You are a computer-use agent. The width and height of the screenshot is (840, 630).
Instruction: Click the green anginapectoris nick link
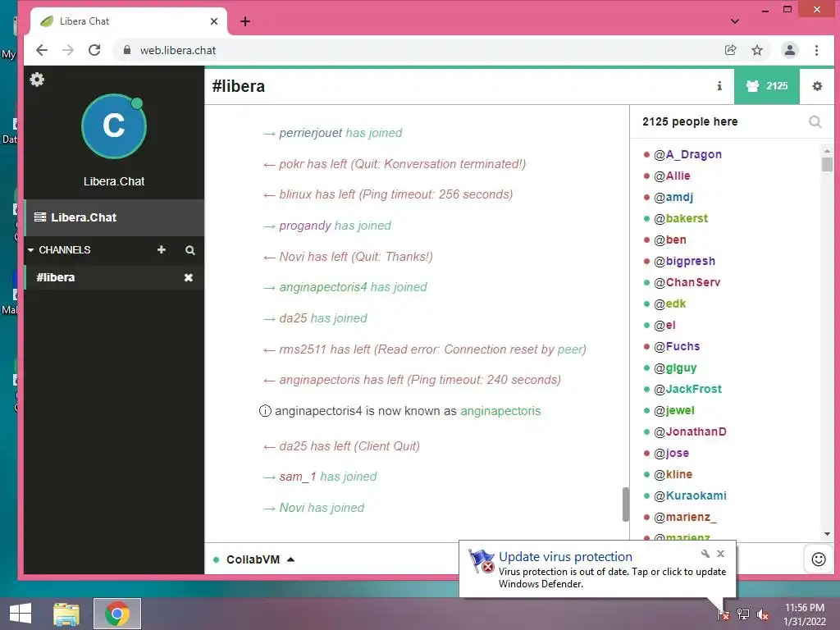(x=500, y=411)
